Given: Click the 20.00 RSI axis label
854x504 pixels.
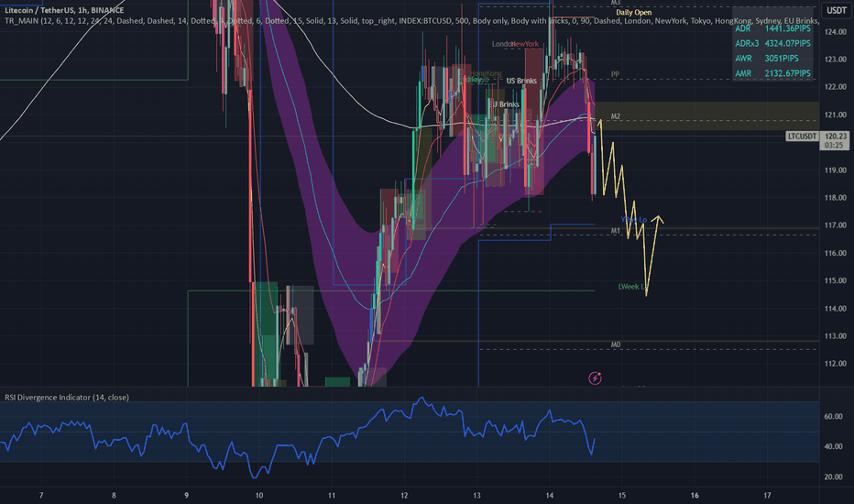Looking at the screenshot, I should (833, 477).
